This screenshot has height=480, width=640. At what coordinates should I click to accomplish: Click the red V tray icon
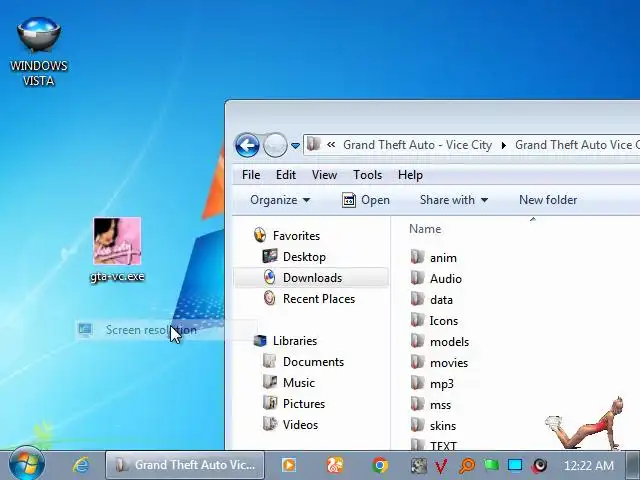pyautogui.click(x=441, y=465)
